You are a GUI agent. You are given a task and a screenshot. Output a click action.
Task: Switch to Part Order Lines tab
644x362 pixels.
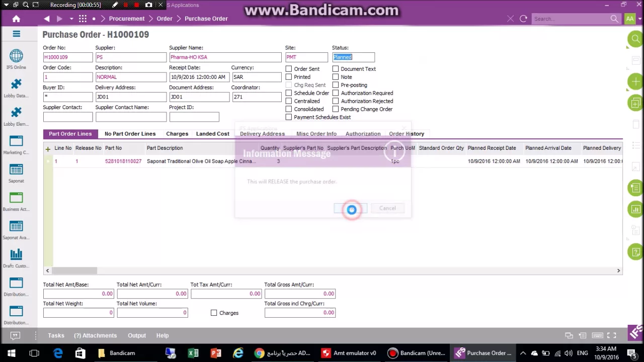pyautogui.click(x=70, y=134)
